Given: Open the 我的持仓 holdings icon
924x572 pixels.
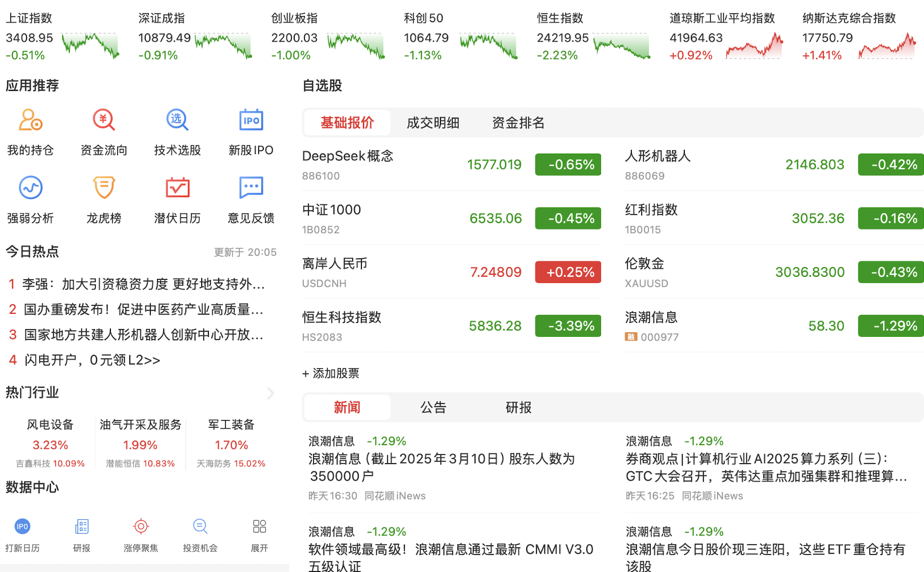Looking at the screenshot, I should [x=30, y=120].
